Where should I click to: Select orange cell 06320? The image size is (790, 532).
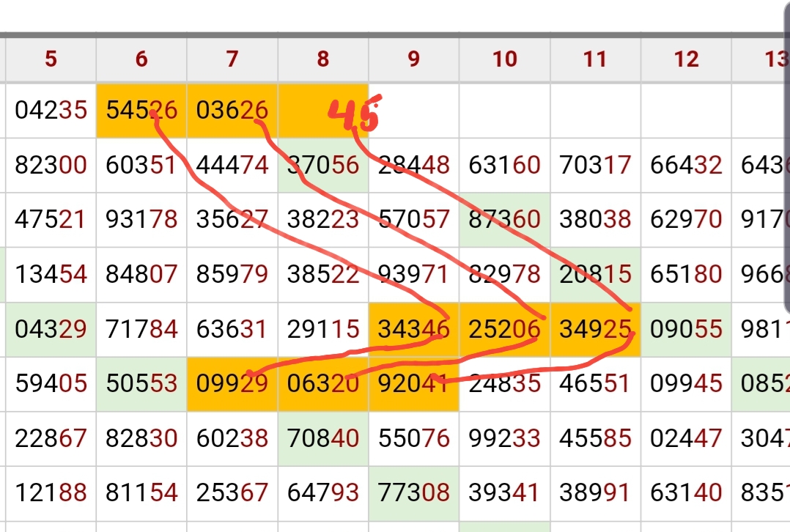(x=323, y=384)
